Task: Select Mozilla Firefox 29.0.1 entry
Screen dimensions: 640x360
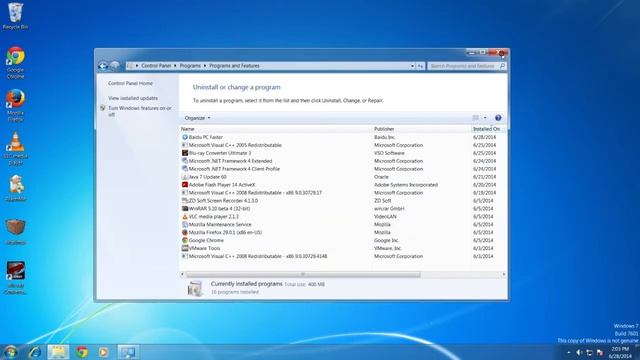Action: pos(225,233)
